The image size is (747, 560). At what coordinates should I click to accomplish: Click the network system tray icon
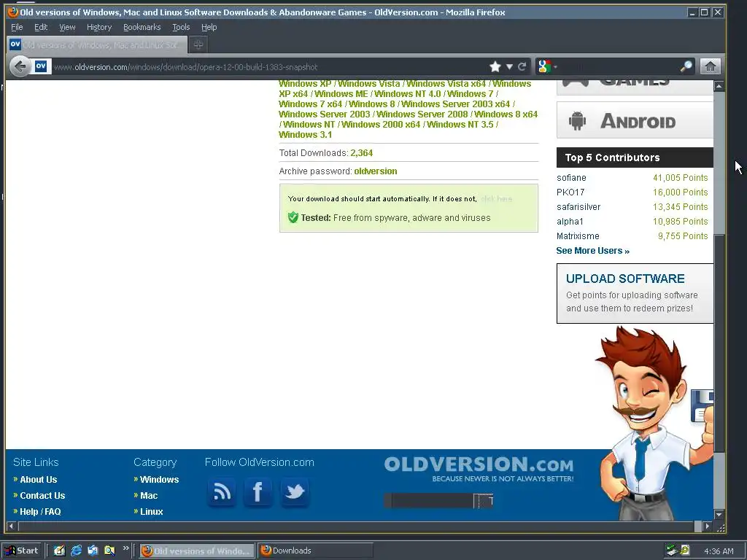click(x=672, y=551)
